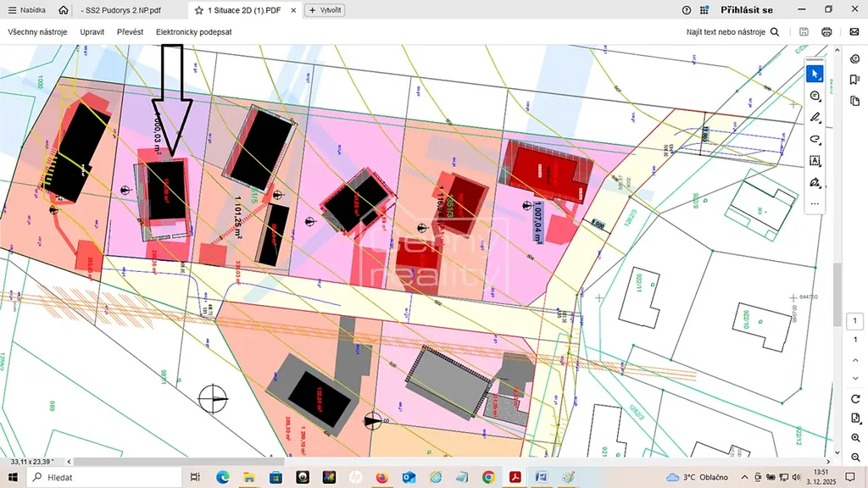Image resolution: width=868 pixels, height=488 pixels.
Task: Open the bookmarks panel icon
Action: click(855, 80)
